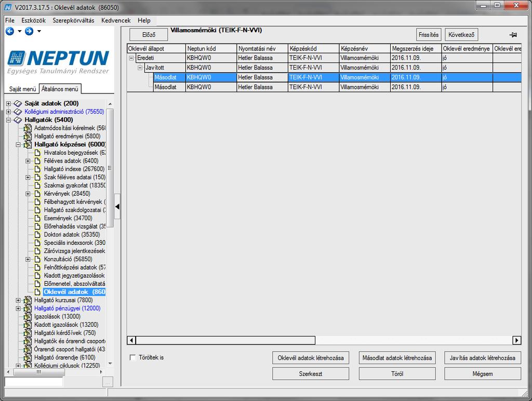This screenshot has height=401, width=532.
Task: Click the Hallgató kurzusai item icon
Action: point(28,300)
